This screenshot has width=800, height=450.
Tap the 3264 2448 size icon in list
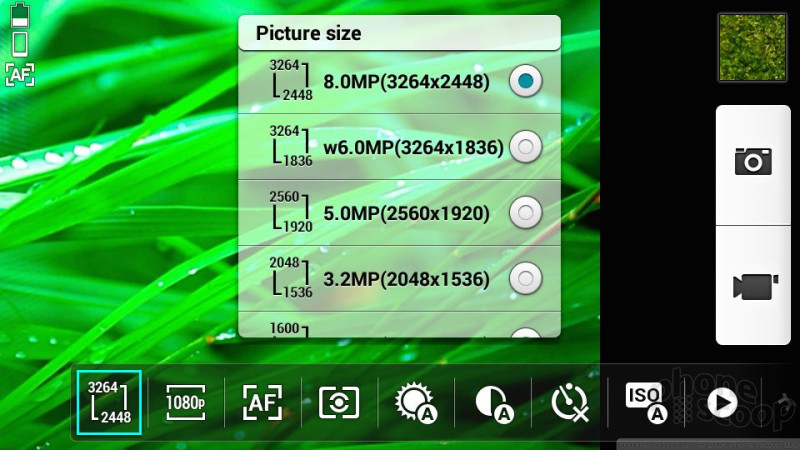pos(291,80)
